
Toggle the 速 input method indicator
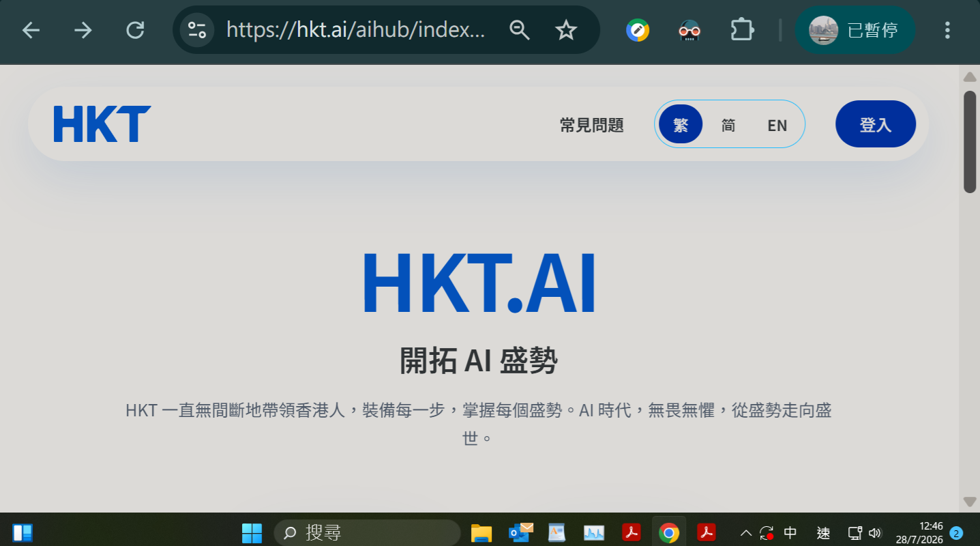click(x=824, y=533)
